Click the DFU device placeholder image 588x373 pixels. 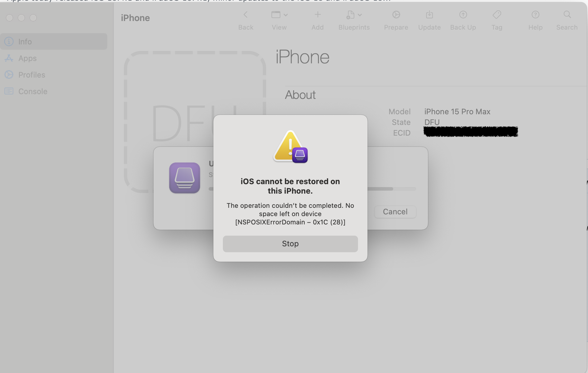[x=195, y=122]
